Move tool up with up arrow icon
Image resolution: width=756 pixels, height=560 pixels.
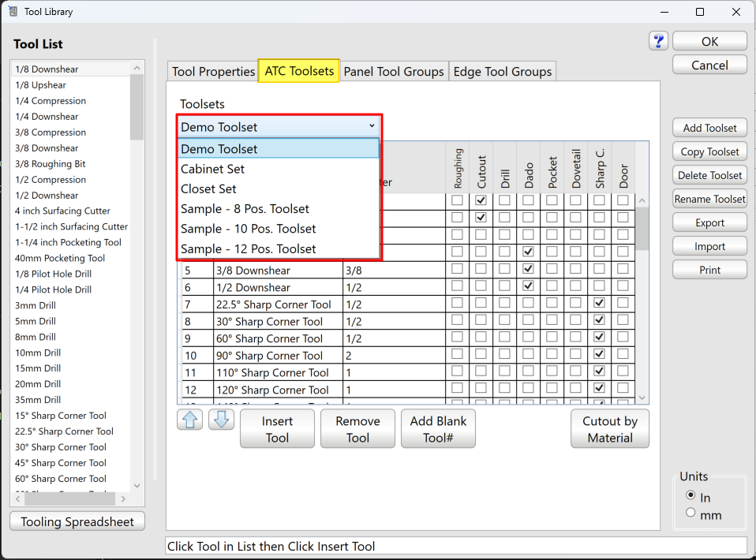(x=190, y=420)
